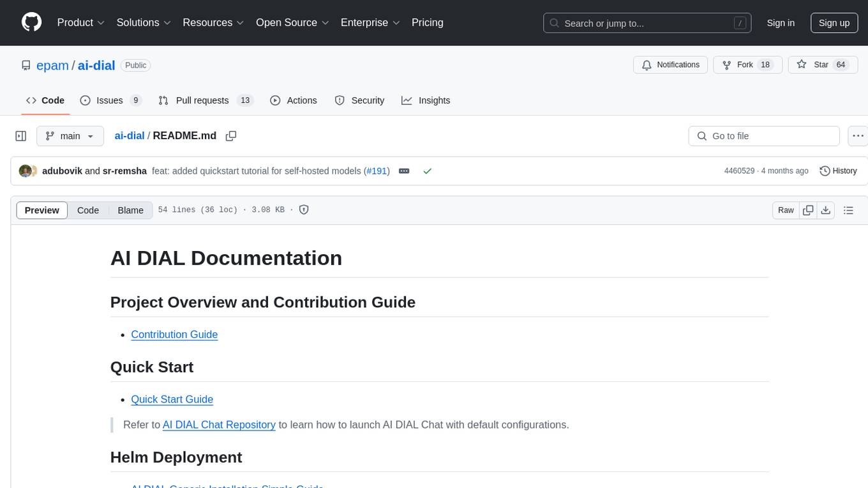868x488 pixels.
Task: Open more file actions ellipsis menu
Action: pyautogui.click(x=858, y=136)
